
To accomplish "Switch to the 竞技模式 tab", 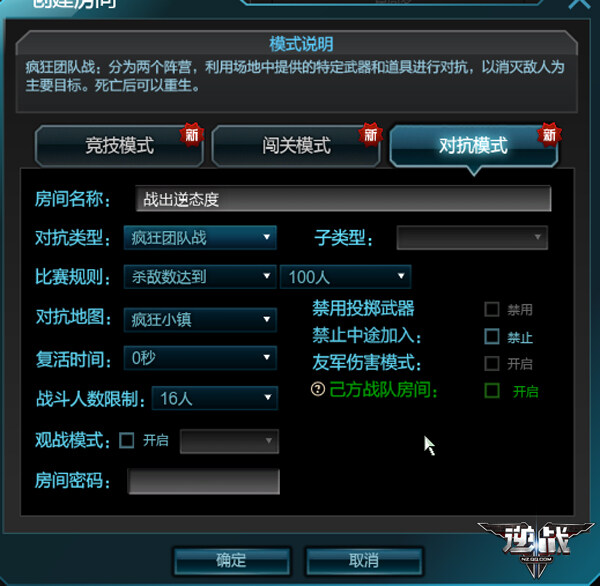I will [119, 146].
